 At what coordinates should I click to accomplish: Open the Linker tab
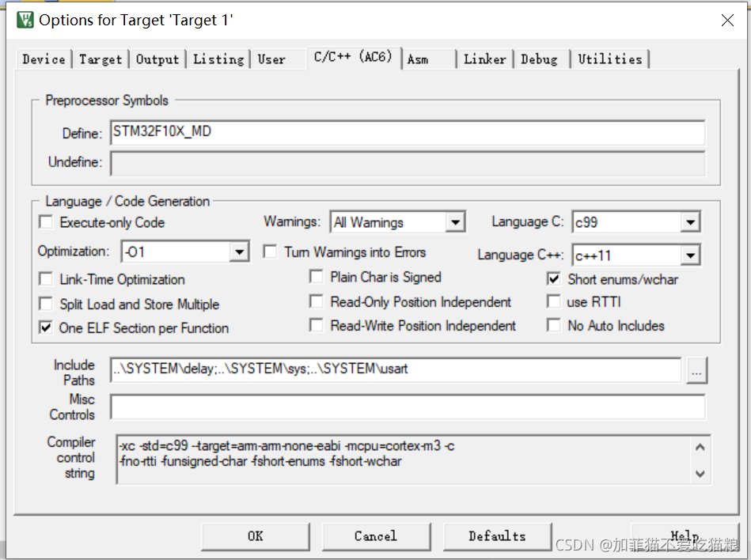pos(484,59)
